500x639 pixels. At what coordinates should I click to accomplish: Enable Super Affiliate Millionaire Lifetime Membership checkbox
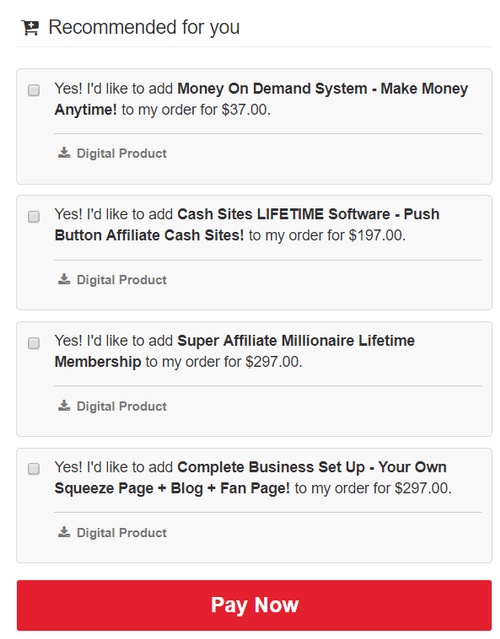34,343
